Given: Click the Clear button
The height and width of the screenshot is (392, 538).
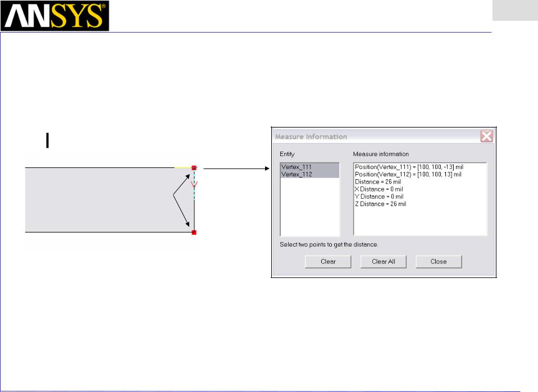Looking at the screenshot, I should pos(328,262).
